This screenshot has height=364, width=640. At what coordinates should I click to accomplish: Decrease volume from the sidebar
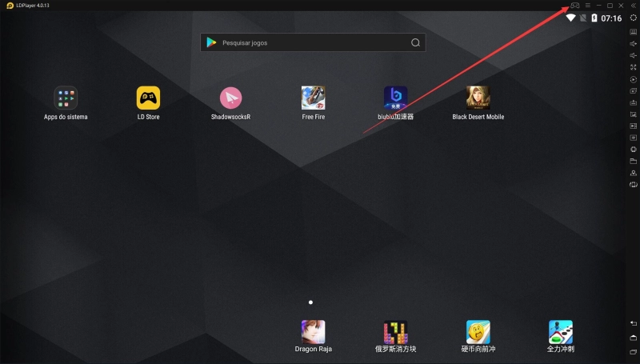click(634, 55)
